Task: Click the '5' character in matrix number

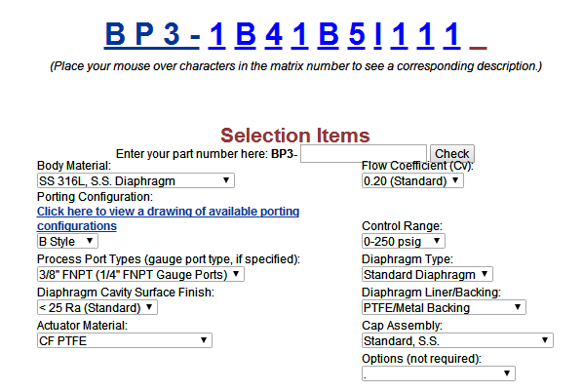Action: [x=357, y=34]
